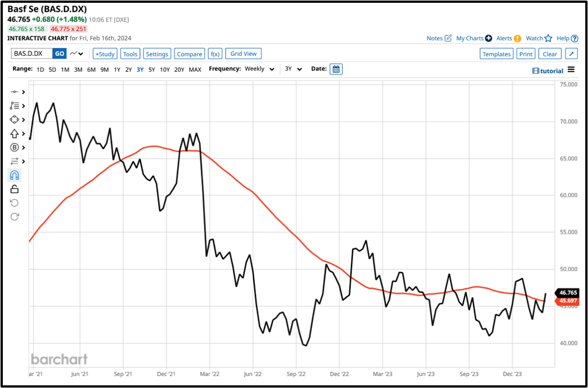The height and width of the screenshot is (388, 588).
Task: Activate the magnet snap tool
Action: tap(14, 175)
